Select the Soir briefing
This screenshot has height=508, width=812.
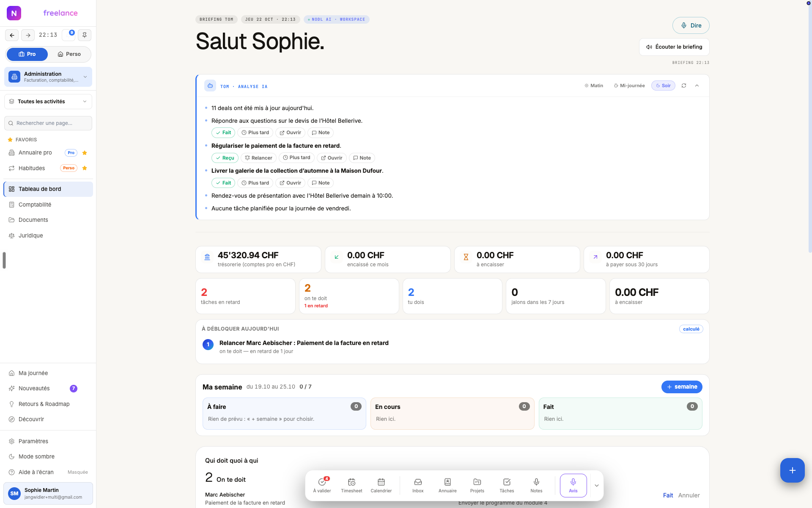[x=663, y=86]
